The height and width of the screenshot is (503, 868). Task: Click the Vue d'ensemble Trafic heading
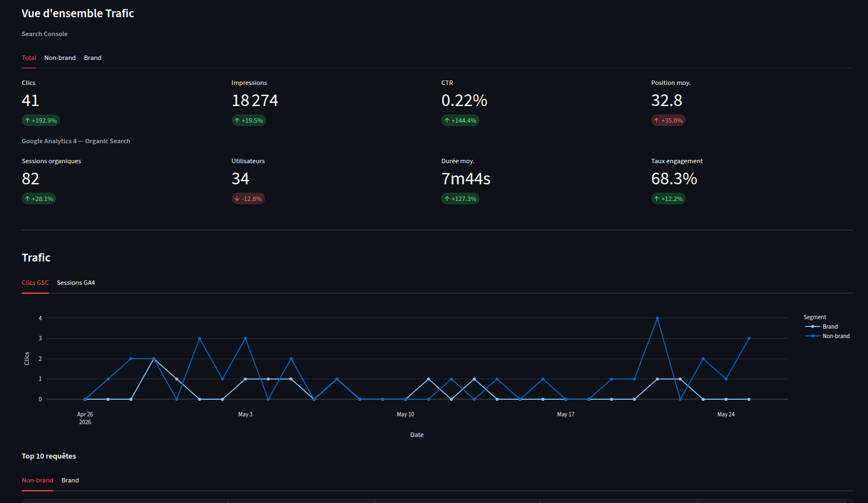tap(78, 13)
